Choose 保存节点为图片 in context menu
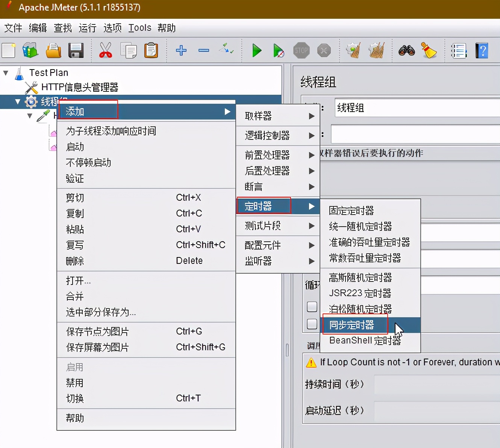The width and height of the screenshot is (500, 448). [x=146, y=331]
